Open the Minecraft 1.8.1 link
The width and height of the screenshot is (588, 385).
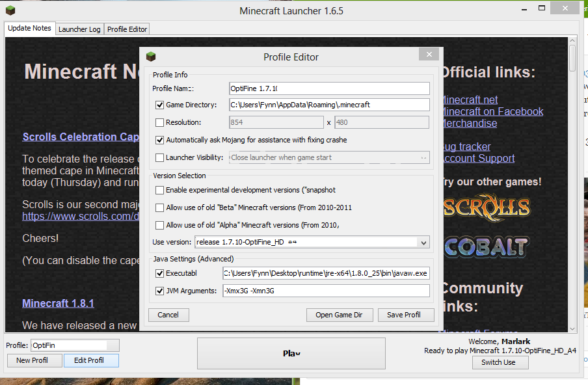(x=58, y=303)
